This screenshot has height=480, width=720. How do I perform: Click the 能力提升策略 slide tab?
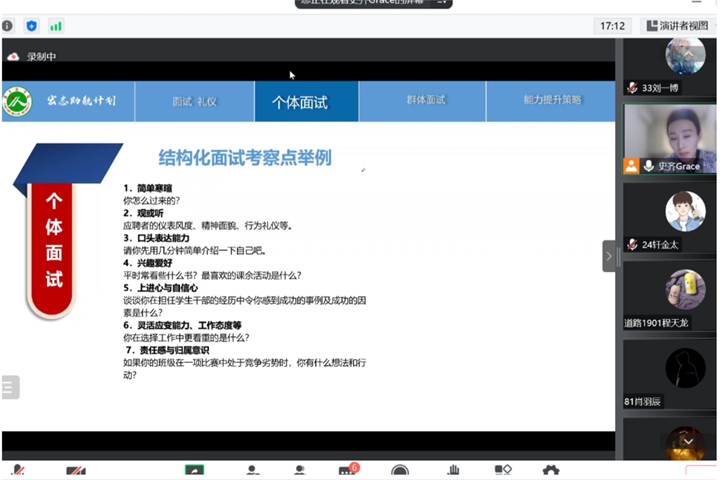[551, 101]
